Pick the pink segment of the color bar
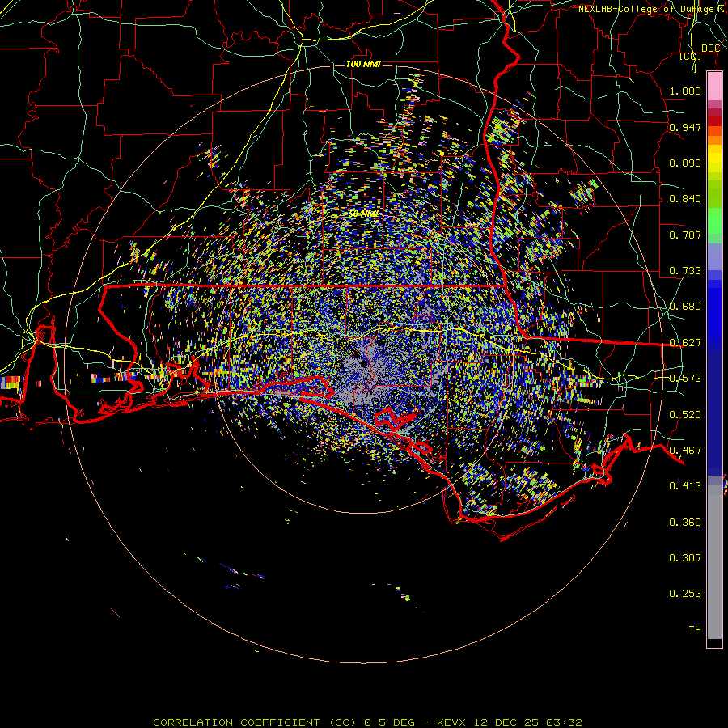 pyautogui.click(x=714, y=87)
